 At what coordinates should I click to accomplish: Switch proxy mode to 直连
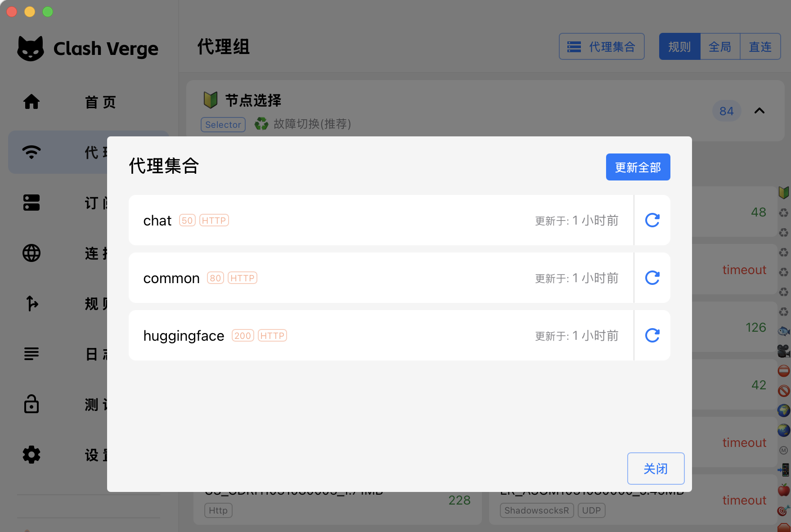(760, 46)
